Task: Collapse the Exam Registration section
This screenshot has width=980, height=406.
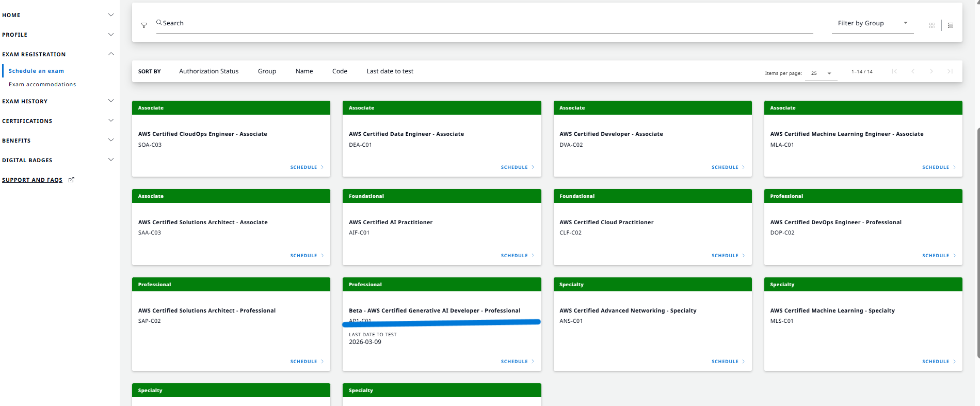Action: click(x=111, y=54)
